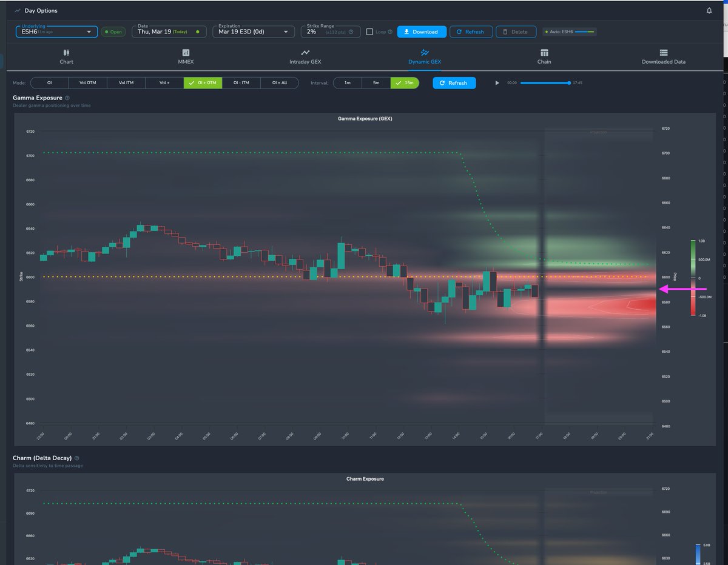The height and width of the screenshot is (565, 728).
Task: Select Vol OTM mode
Action: pyautogui.click(x=88, y=83)
